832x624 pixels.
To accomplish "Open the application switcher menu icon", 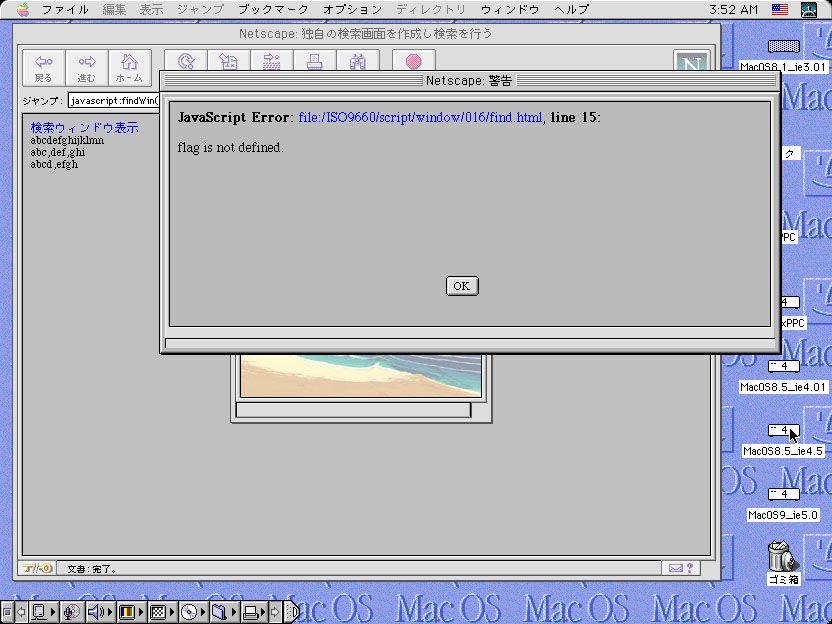I will tap(809, 10).
